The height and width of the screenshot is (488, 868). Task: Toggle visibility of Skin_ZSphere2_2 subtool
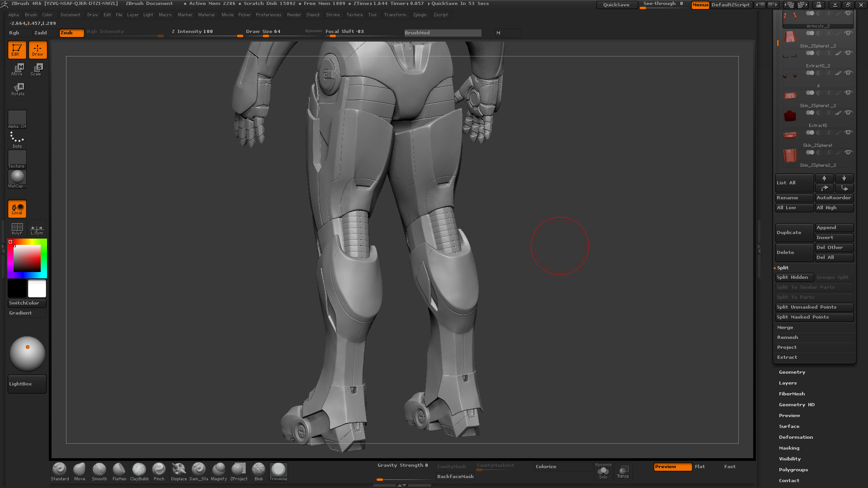[x=849, y=152]
